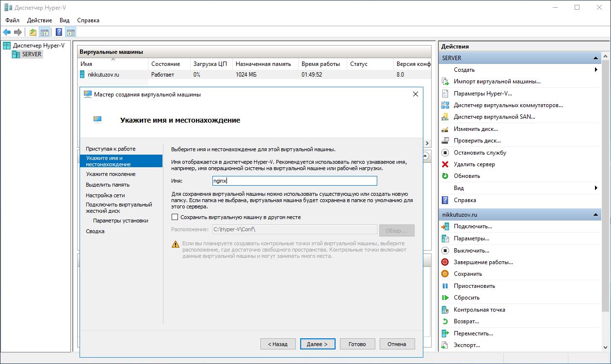Screen dimensions: 611x364
Task: Click Импорт виртуальной машины action
Action: coord(497,81)
